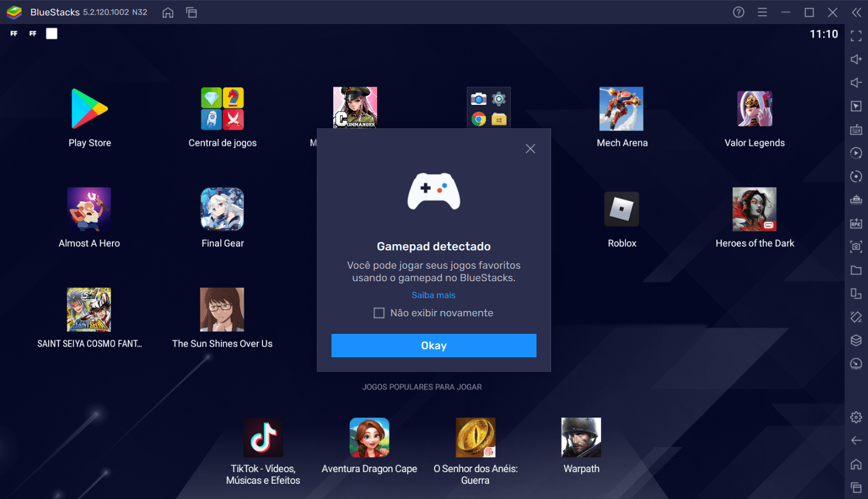The image size is (868, 499).
Task: Take a screenshot with camera icon
Action: click(x=856, y=247)
